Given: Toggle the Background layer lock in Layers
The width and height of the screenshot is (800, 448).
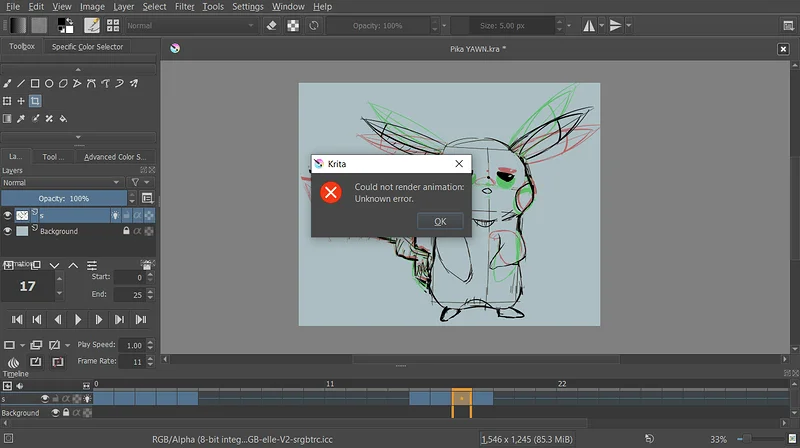Looking at the screenshot, I should pos(125,231).
